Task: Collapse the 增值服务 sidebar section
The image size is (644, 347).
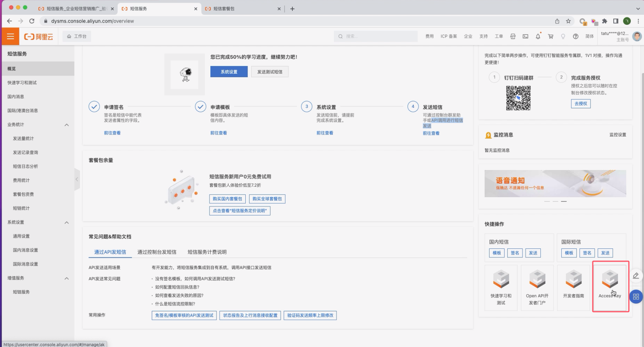Action: [67, 278]
